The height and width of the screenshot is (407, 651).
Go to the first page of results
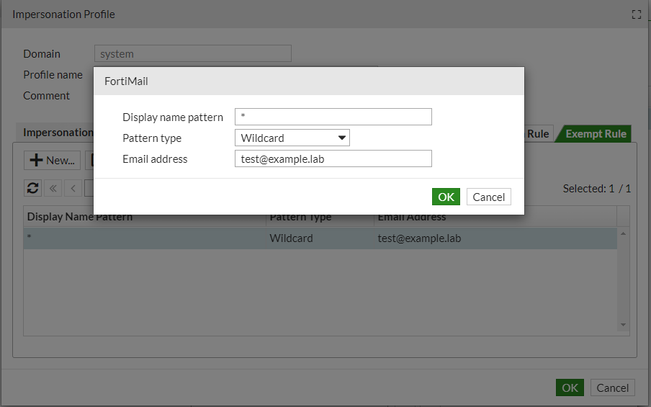coord(54,187)
